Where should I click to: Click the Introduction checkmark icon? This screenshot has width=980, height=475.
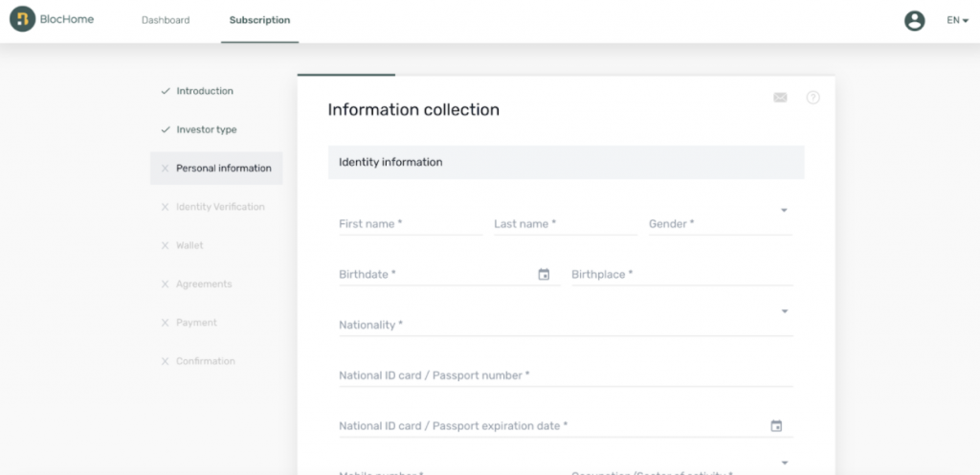pos(165,91)
